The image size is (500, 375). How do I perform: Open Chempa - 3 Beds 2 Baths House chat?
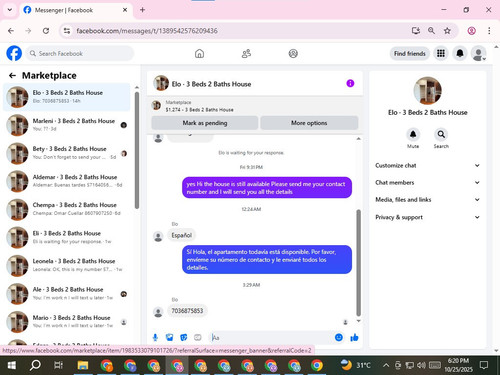67,209
